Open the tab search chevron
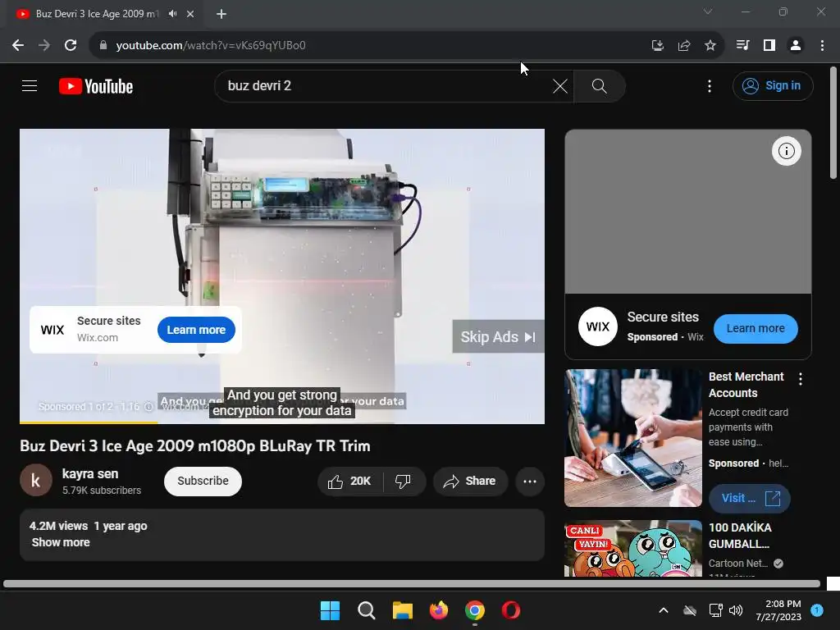The width and height of the screenshot is (840, 630). (708, 11)
